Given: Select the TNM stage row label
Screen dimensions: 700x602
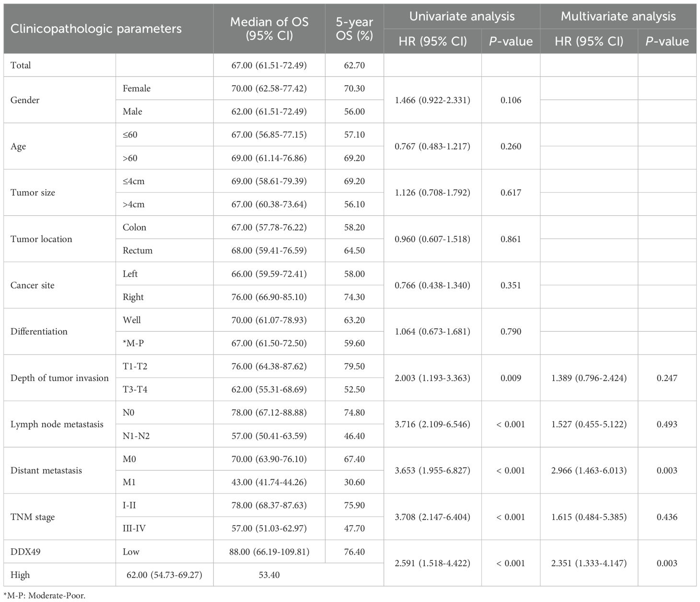Looking at the screenshot, I should pos(33,517).
